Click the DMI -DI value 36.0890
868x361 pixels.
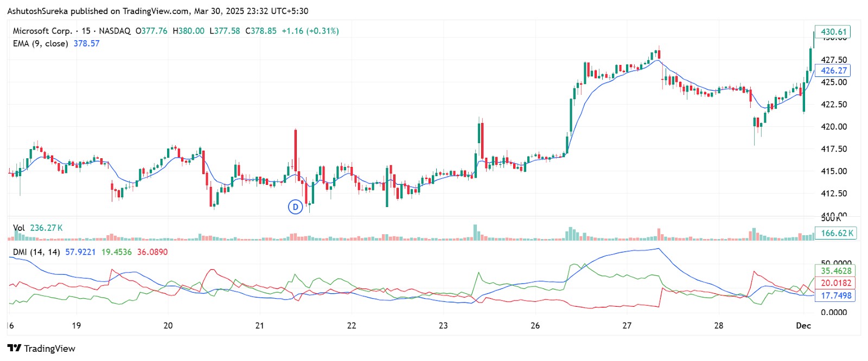152,252
